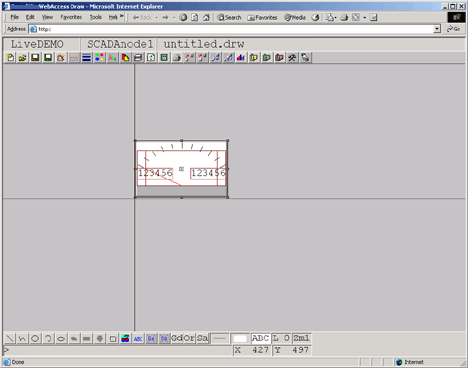
Task: Select the ellipse drawing tool
Action: coord(61,339)
